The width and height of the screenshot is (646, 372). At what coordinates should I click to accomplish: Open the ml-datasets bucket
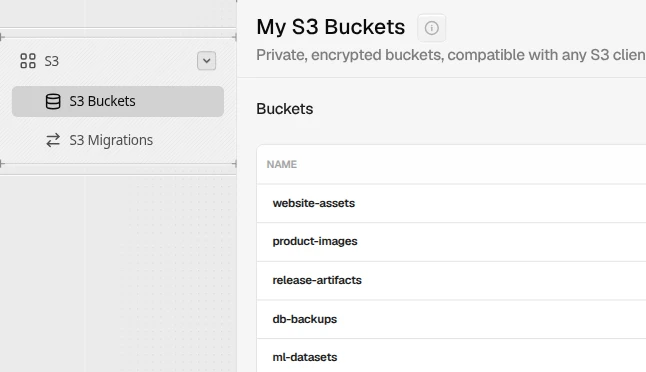pyautogui.click(x=304, y=357)
